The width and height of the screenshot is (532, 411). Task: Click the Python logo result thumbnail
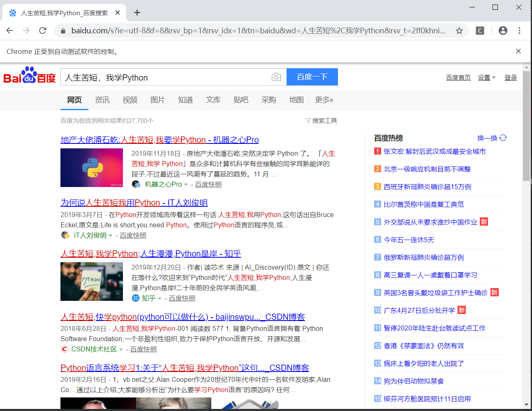coord(92,168)
